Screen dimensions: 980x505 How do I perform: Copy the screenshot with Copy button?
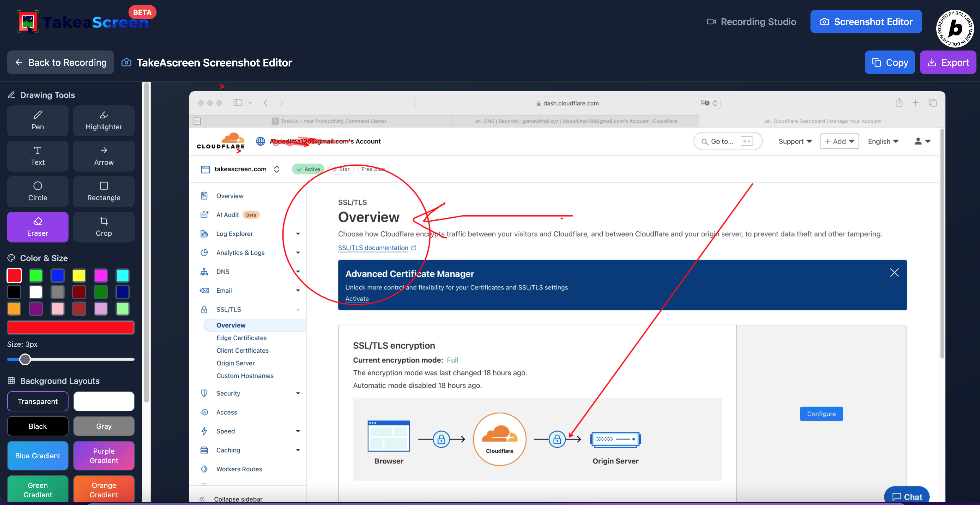pos(889,62)
